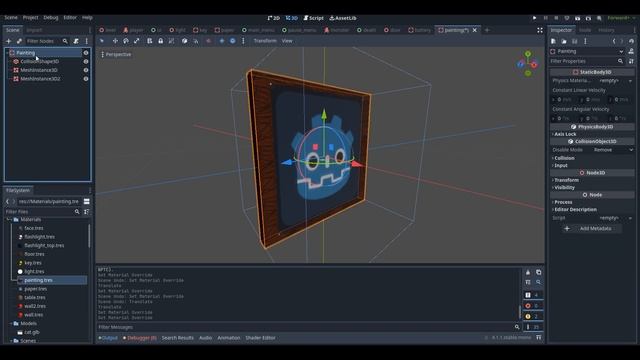Switch to the Import dock tab
640x360 pixels.
click(x=34, y=30)
